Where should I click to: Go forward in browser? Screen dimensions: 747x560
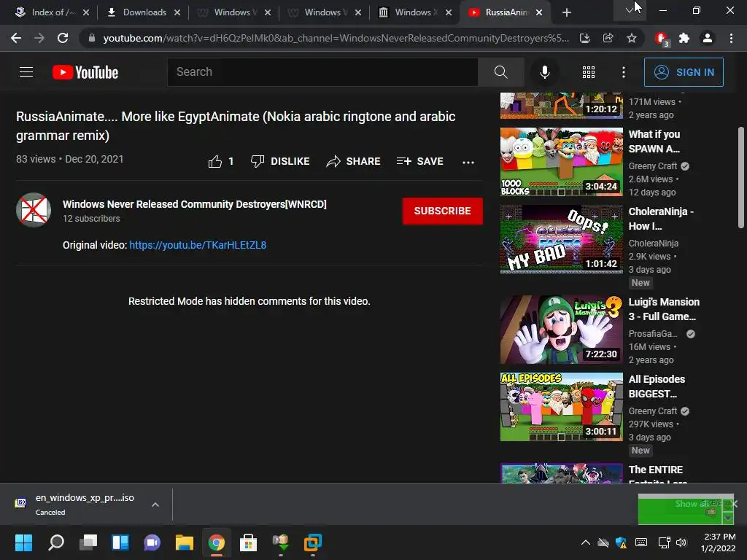click(x=39, y=38)
